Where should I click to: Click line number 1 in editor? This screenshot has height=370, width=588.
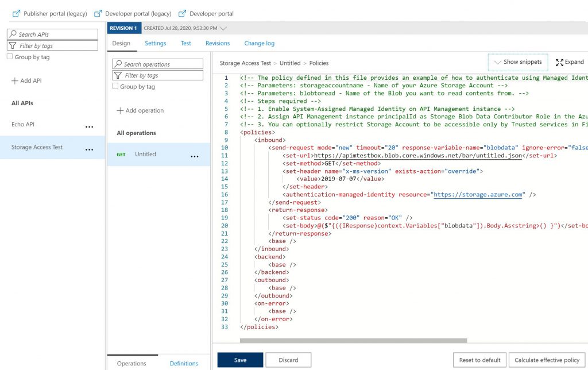click(226, 78)
